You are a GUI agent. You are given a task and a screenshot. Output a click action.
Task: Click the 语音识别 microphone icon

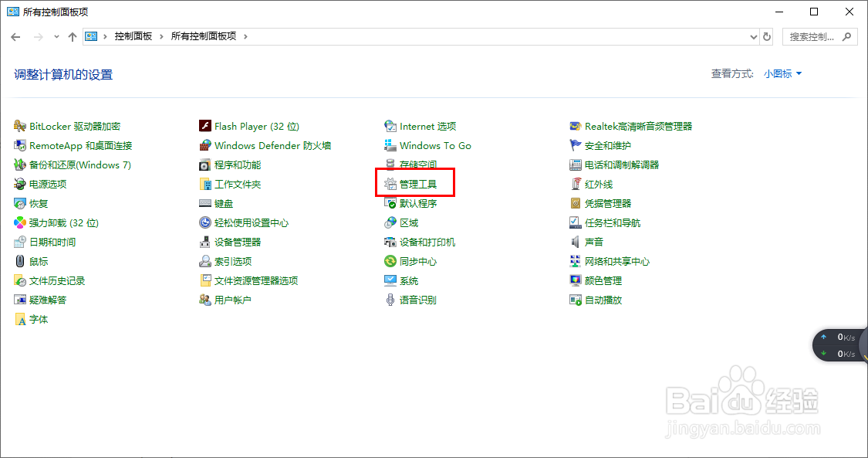(390, 300)
